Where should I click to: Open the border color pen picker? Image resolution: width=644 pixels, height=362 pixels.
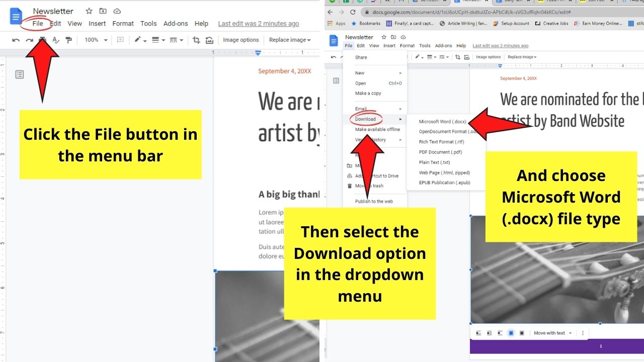pos(138,40)
